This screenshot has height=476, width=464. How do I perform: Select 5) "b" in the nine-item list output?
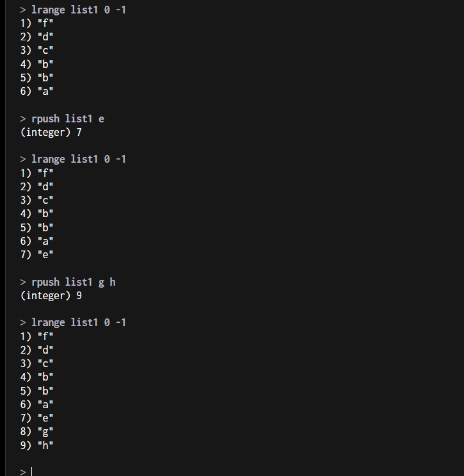pos(36,390)
